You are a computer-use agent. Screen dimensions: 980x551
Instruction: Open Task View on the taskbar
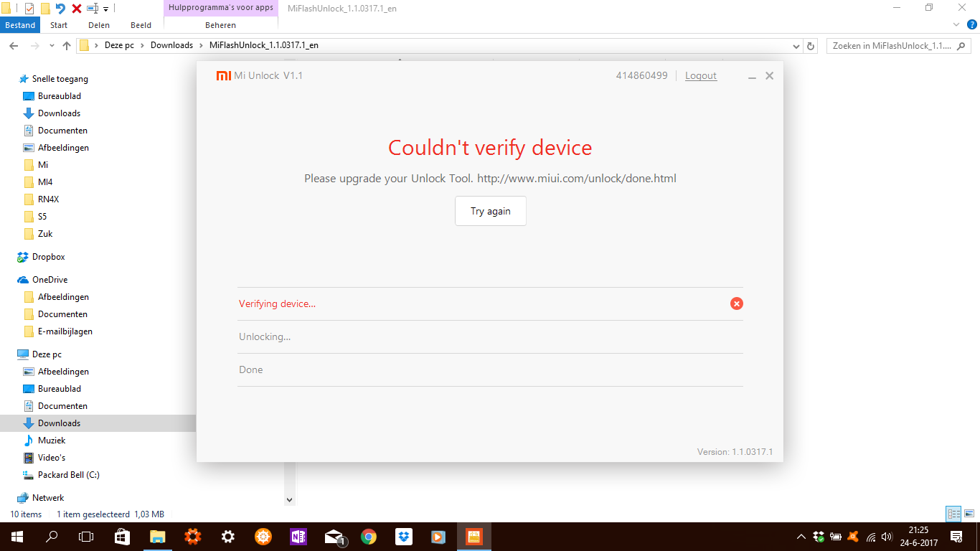[x=86, y=537]
